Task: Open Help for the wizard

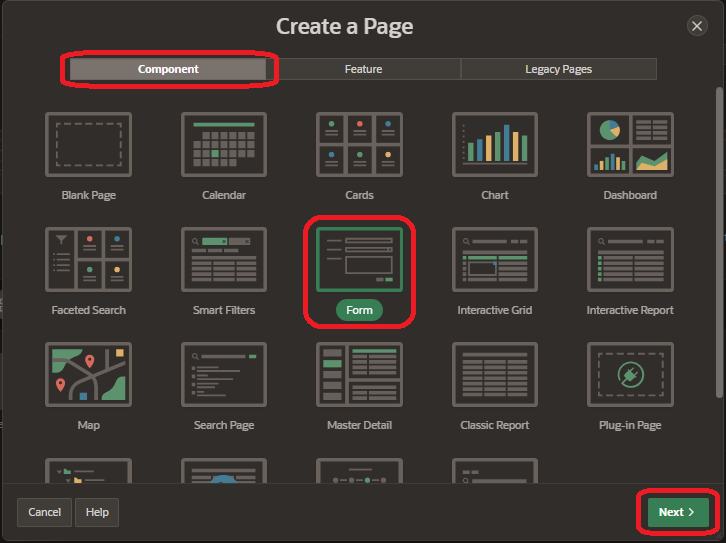Action: pos(97,512)
